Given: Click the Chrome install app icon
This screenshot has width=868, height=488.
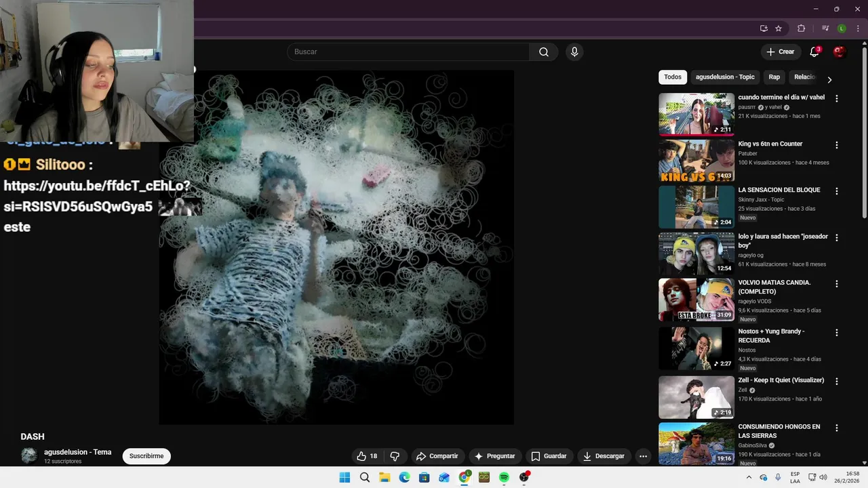Looking at the screenshot, I should [764, 28].
